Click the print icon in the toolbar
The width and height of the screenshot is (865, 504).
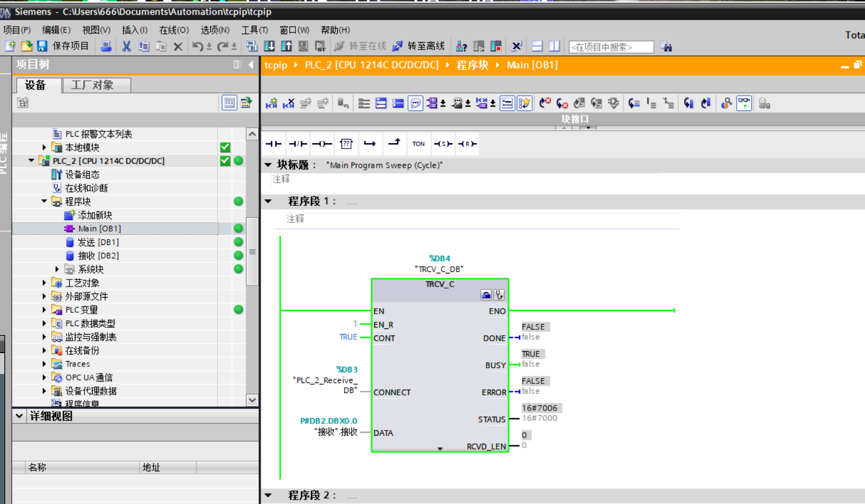coord(106,46)
